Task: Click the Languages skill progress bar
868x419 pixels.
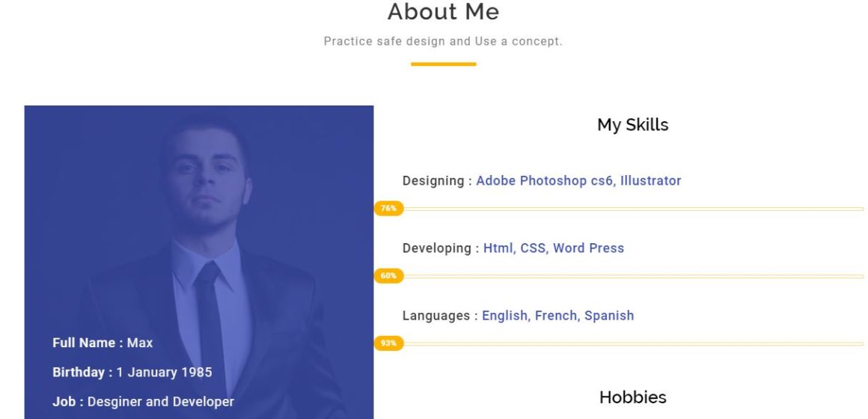Action: pyautogui.click(x=619, y=343)
